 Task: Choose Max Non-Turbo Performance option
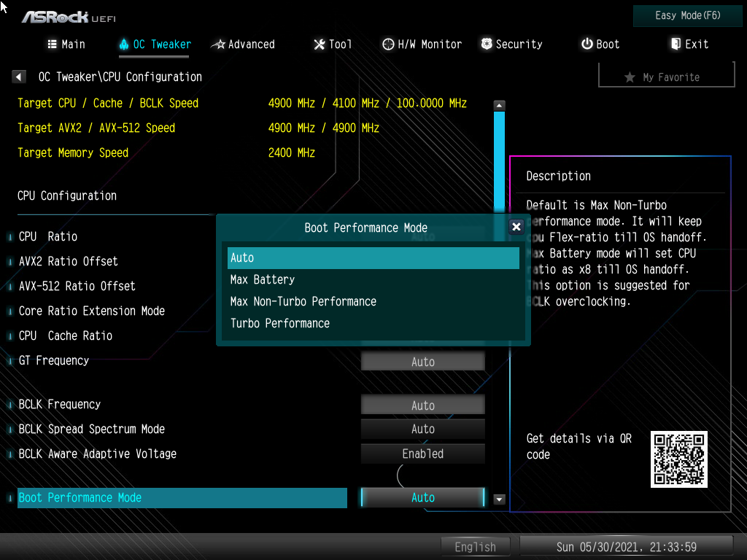pos(303,302)
